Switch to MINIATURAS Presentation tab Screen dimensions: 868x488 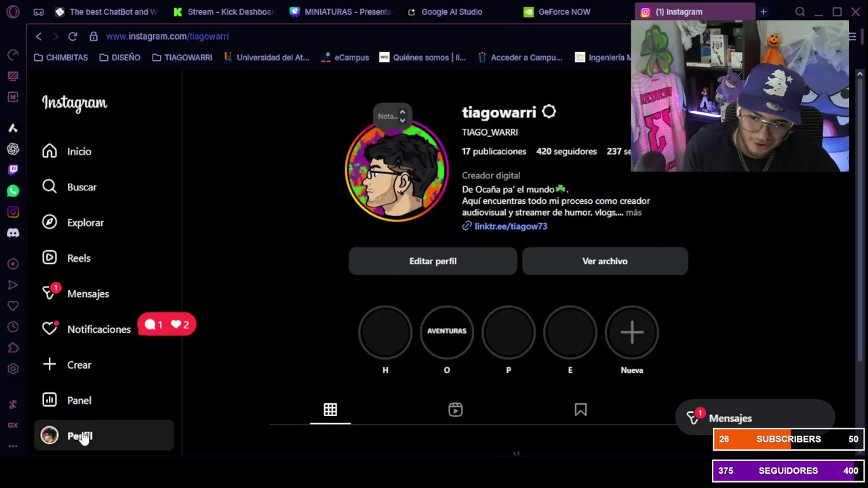click(x=340, y=12)
